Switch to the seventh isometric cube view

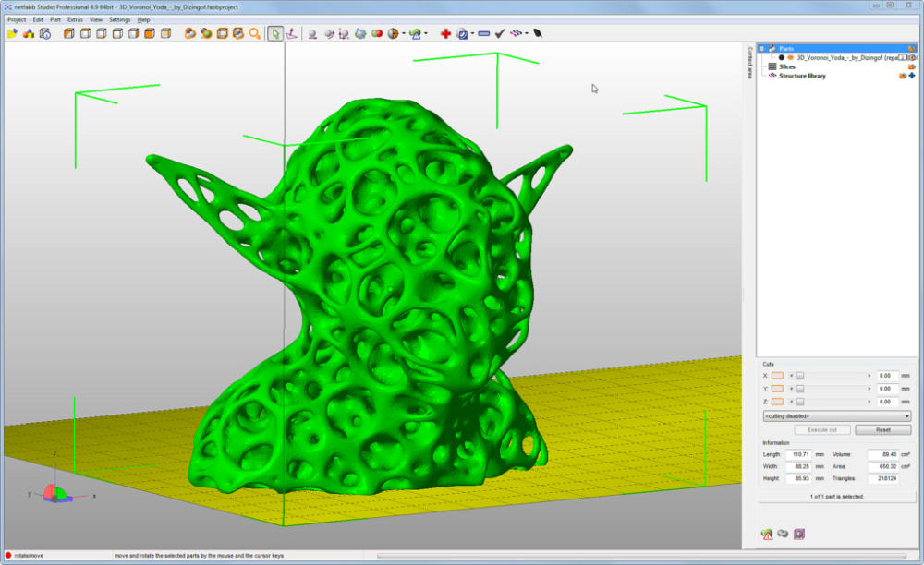point(165,33)
